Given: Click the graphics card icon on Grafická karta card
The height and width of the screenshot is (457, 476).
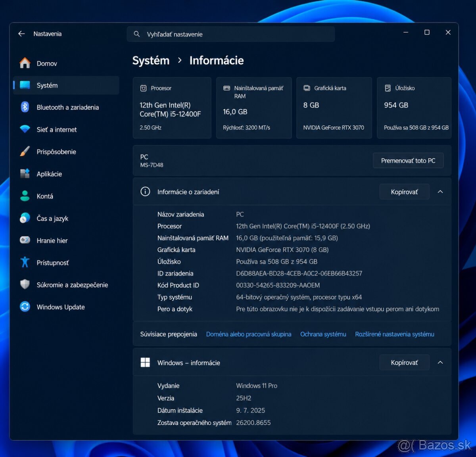Looking at the screenshot, I should (307, 88).
